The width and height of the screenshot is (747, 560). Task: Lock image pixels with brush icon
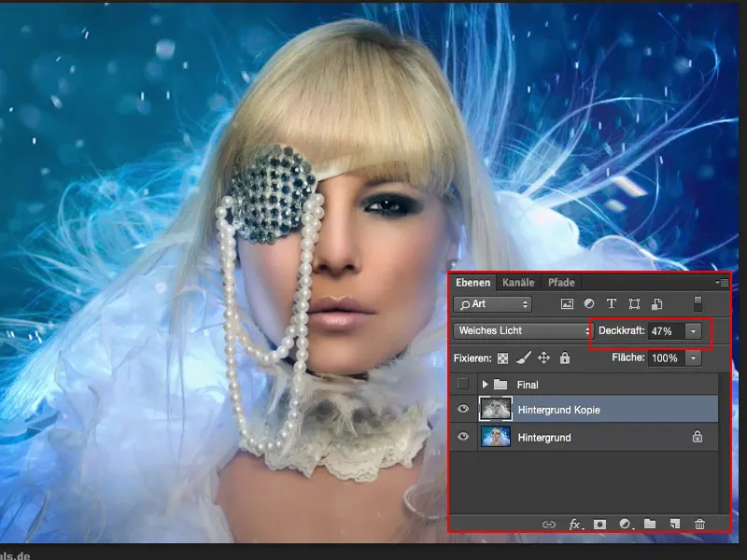tap(524, 357)
